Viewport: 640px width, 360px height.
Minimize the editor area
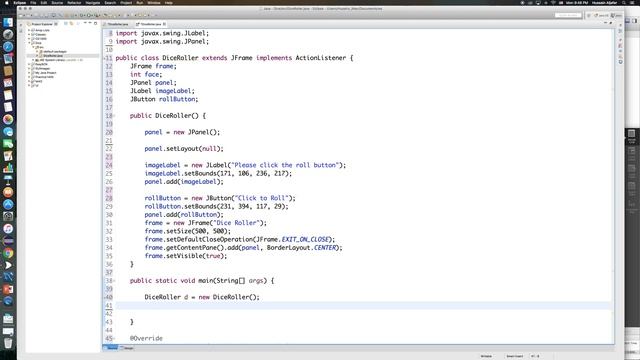coord(605,23)
